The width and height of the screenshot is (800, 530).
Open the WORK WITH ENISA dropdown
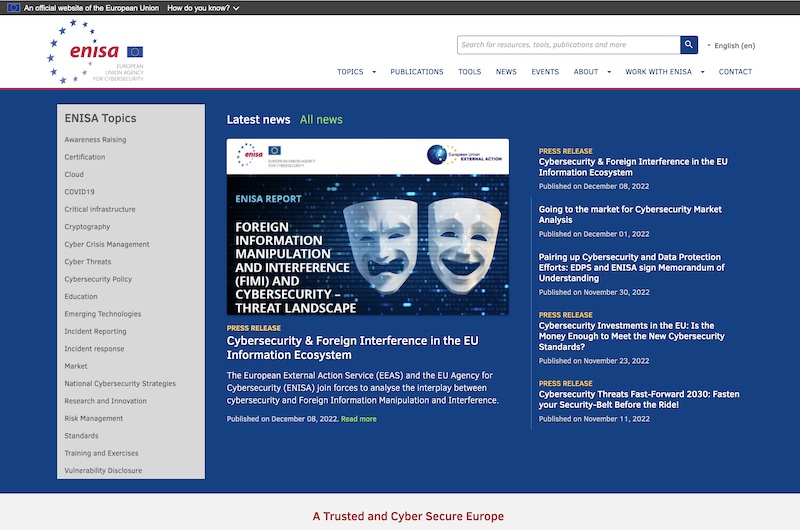(x=702, y=72)
